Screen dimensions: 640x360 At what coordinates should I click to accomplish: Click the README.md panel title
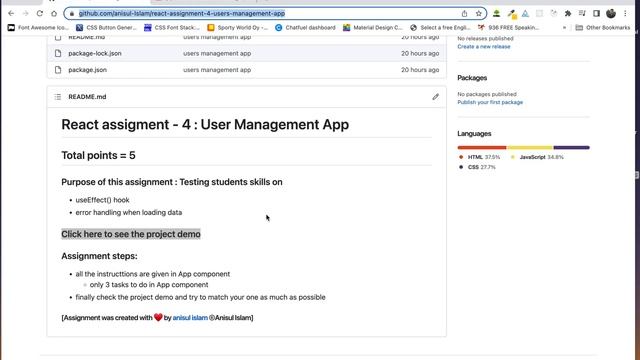87,97
